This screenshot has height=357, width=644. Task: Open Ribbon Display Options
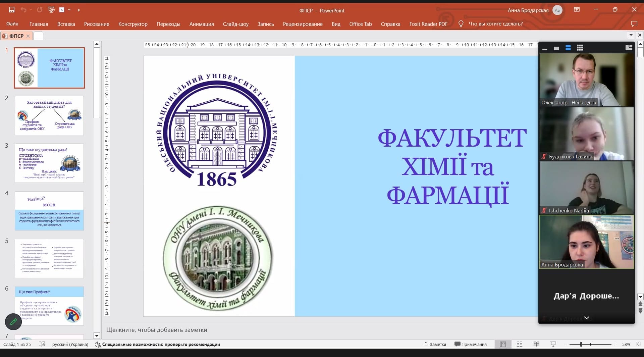577,10
